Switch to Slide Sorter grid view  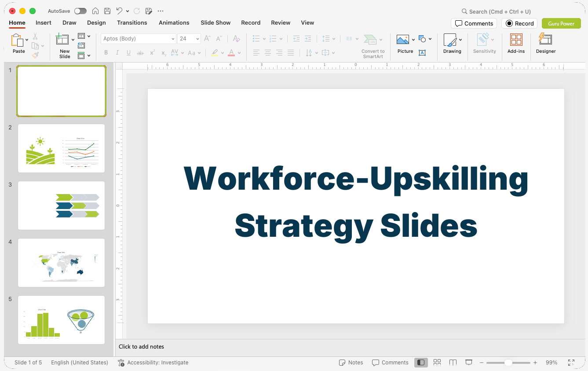437,362
